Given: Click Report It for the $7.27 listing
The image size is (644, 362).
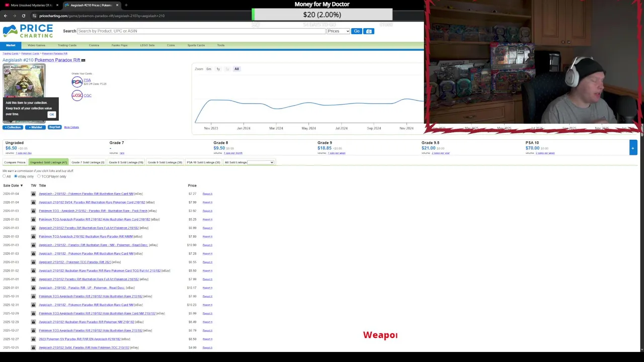Looking at the screenshot, I should click(x=207, y=194).
